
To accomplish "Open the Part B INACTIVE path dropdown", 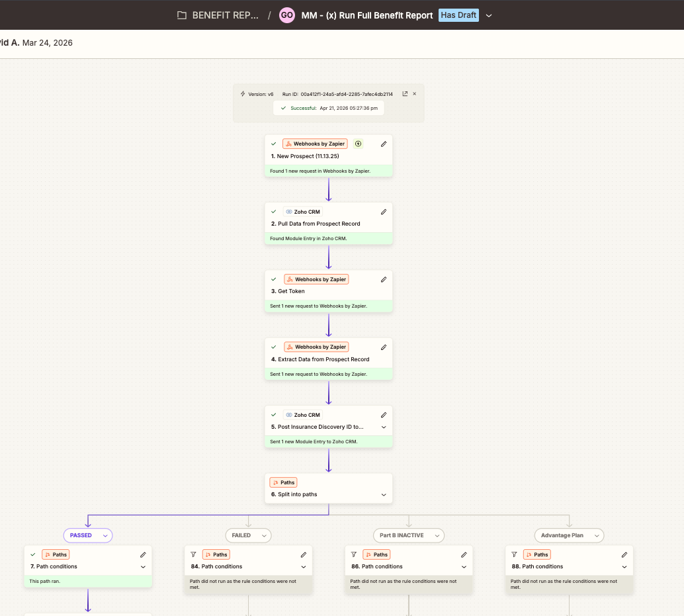I will coord(436,535).
